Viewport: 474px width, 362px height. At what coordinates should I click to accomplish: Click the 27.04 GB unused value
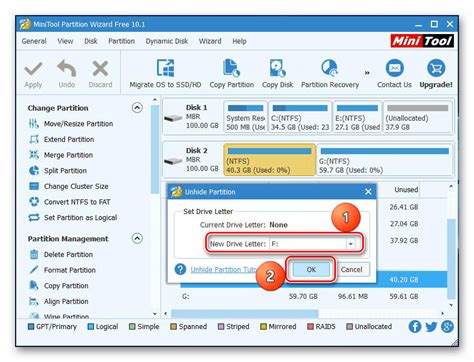point(404,224)
